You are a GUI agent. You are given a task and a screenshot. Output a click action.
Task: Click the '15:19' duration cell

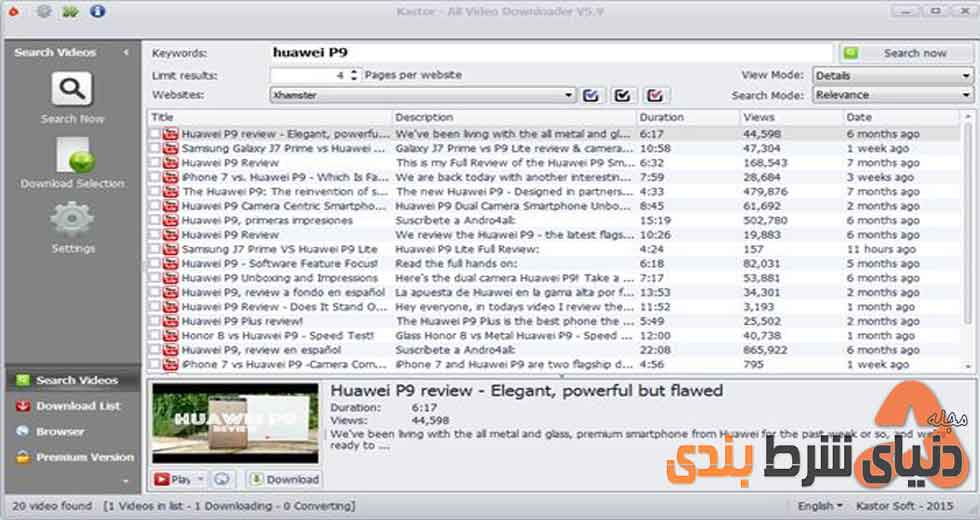coord(655,221)
